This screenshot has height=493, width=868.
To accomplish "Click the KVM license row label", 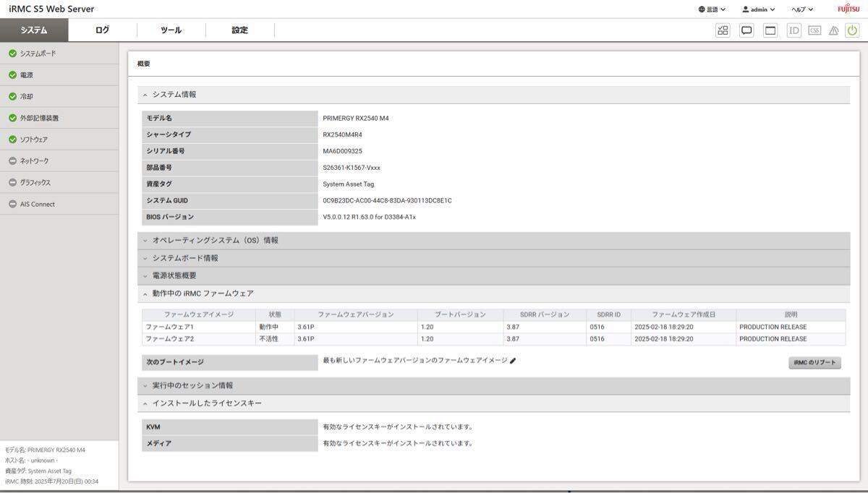I will [x=229, y=427].
